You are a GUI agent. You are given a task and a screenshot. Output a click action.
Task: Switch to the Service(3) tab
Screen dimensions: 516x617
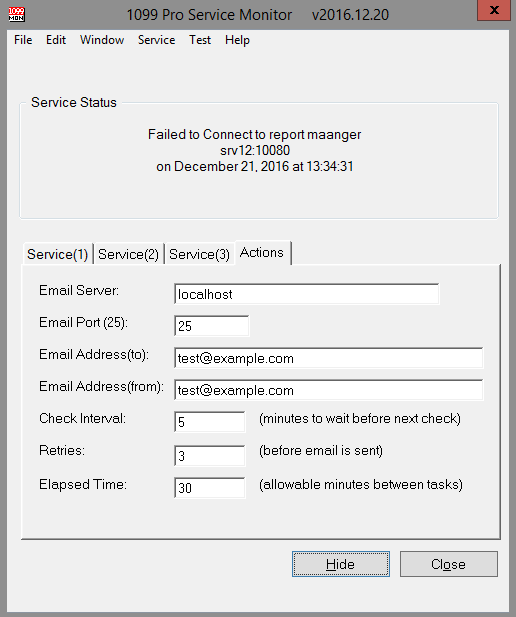[x=199, y=254]
